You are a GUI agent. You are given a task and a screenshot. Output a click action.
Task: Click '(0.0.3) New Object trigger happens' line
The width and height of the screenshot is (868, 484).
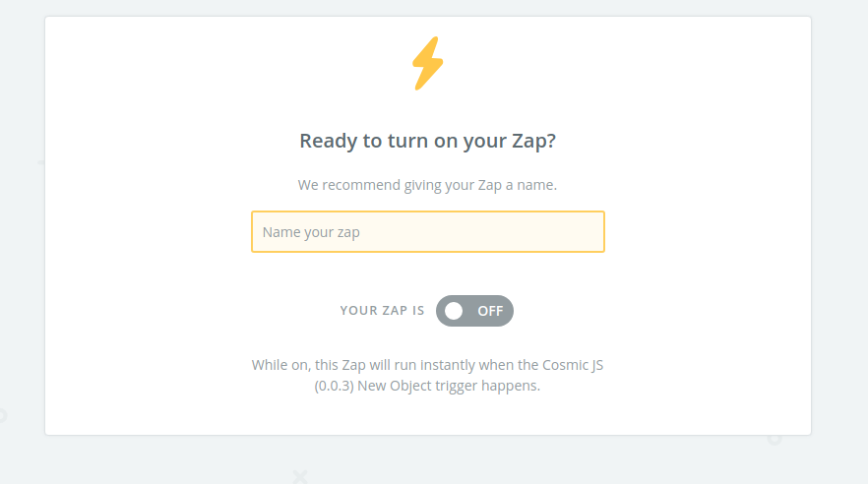click(427, 386)
